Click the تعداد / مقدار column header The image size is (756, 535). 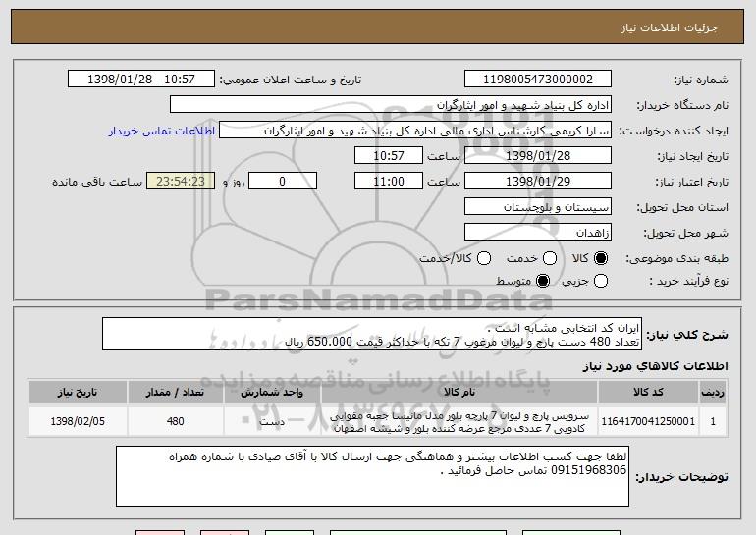[175, 392]
